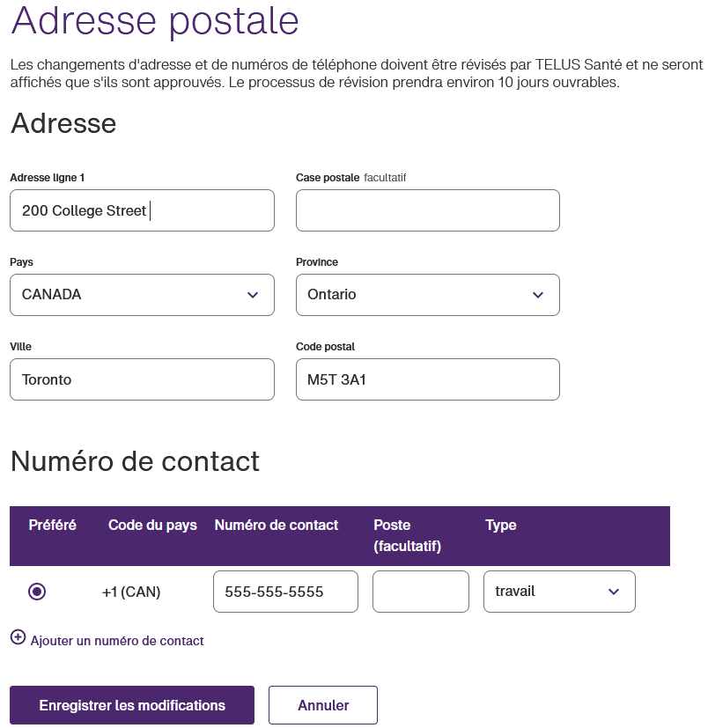Screen dimensions: 708x728
Task: Click the plus icon beside Ajouter un numéro
Action: click(18, 637)
